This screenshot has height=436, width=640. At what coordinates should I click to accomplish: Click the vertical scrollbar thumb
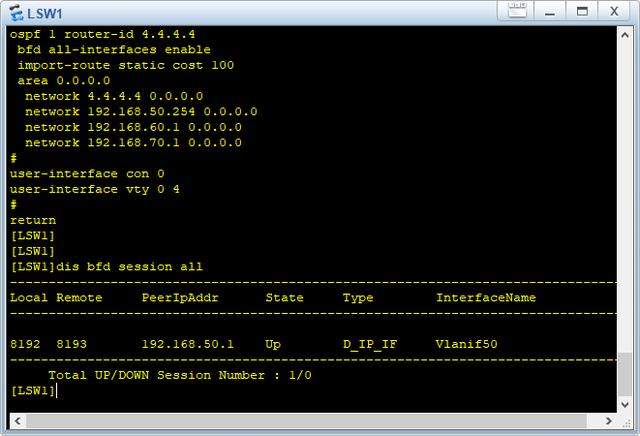click(x=624, y=374)
